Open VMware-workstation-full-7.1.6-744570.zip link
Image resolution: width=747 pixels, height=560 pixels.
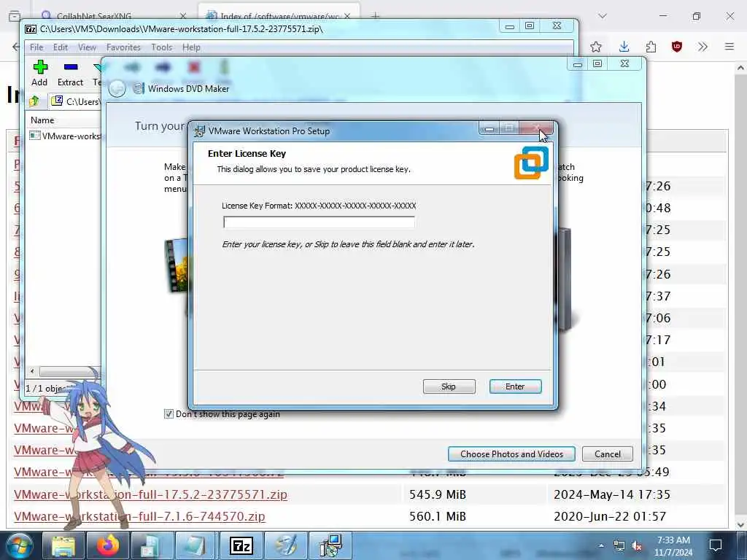coord(139,516)
